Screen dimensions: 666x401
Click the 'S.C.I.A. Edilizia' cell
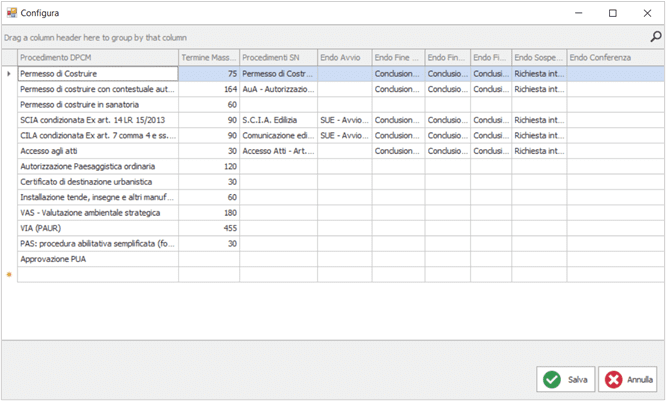(x=279, y=120)
